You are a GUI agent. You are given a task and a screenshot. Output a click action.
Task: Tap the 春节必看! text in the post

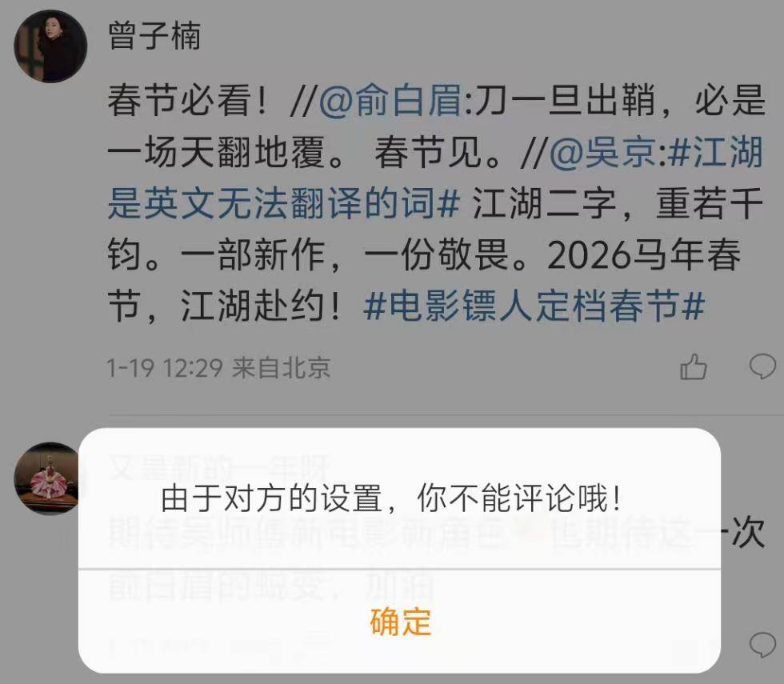[x=187, y=101]
